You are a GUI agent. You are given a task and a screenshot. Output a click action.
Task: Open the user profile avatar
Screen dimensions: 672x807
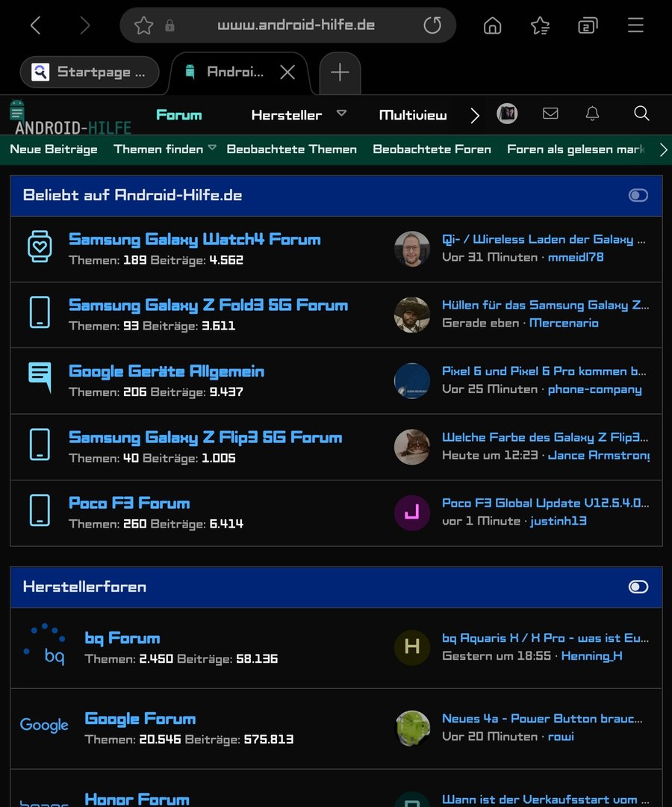pos(507,114)
